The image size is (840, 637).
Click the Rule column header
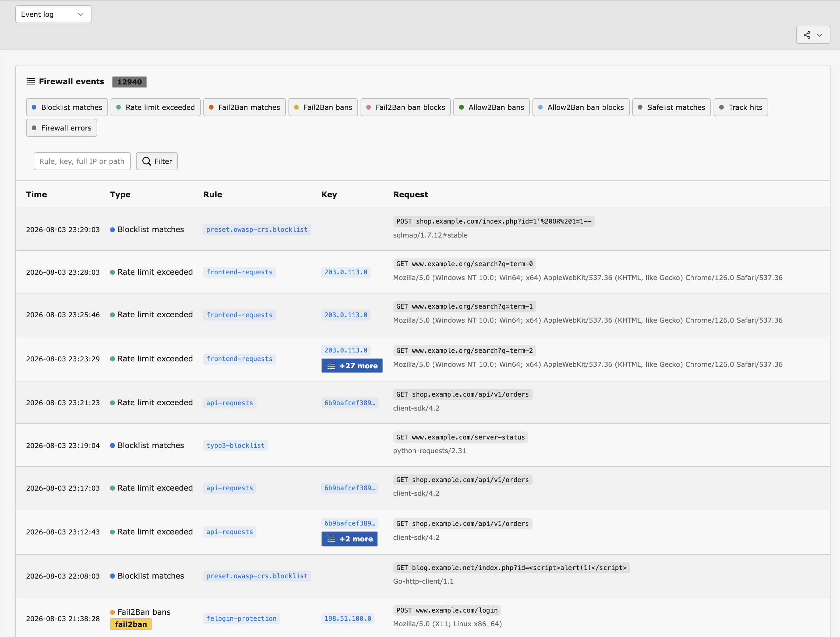pyautogui.click(x=213, y=194)
